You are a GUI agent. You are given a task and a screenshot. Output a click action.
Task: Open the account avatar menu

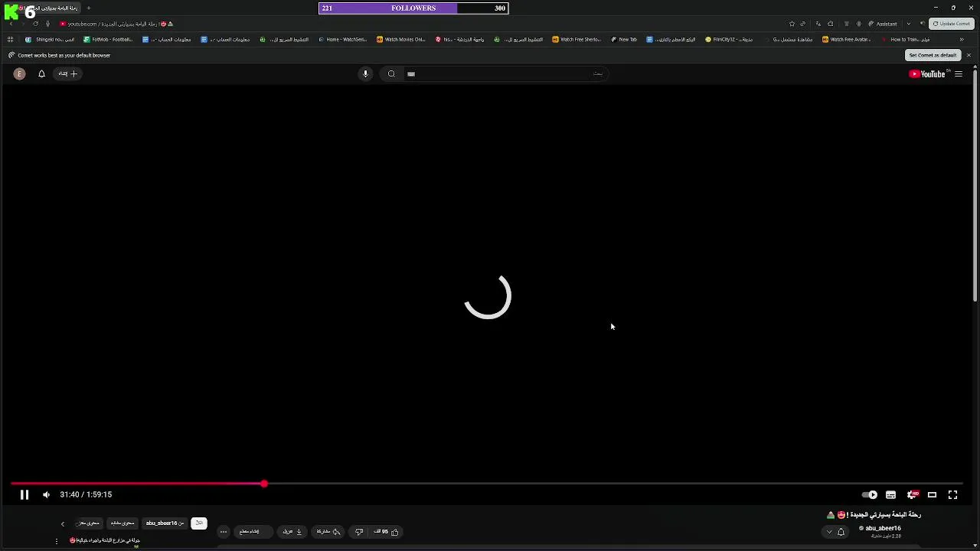point(19,73)
